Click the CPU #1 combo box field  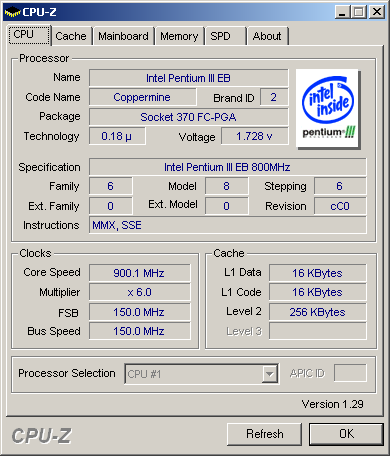click(201, 374)
